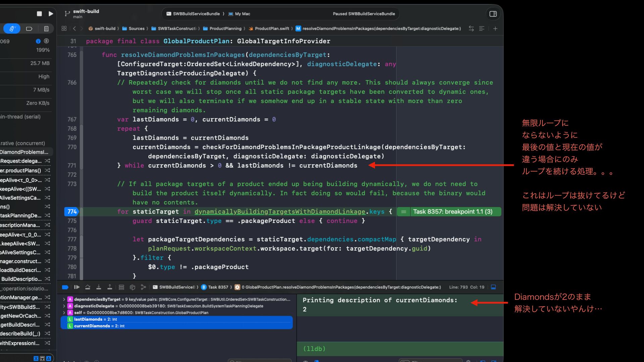The width and height of the screenshot is (644, 362).
Task: Click the Run play button
Action: click(x=51, y=14)
